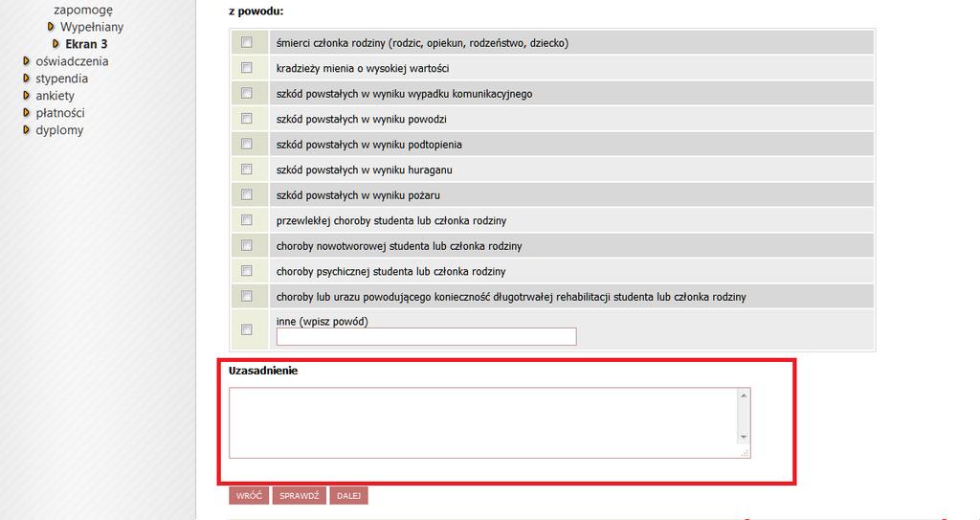This screenshot has width=980, height=520.
Task: Select 'przewlekłej choroby studenta' checkbox
Action: pyautogui.click(x=247, y=220)
